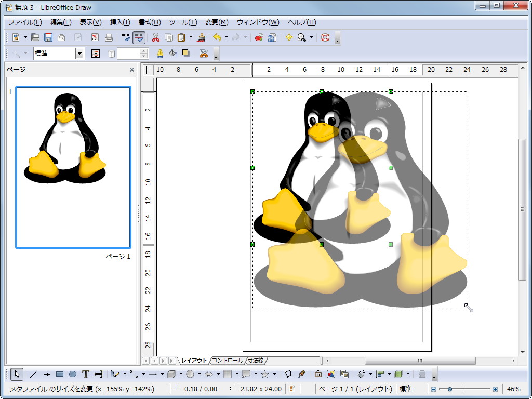Save the drawing with the floppy disk icon
532x399 pixels.
[48, 37]
